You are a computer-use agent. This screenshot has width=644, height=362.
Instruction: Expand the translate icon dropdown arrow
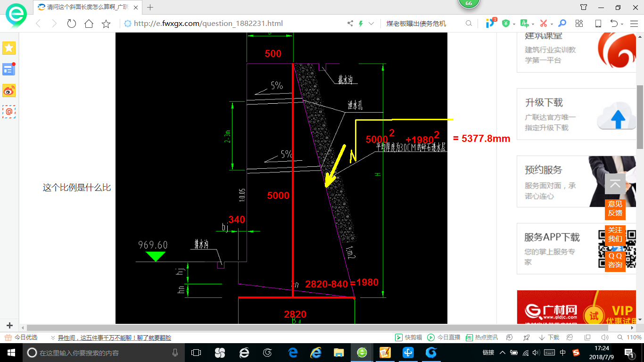[x=532, y=24]
